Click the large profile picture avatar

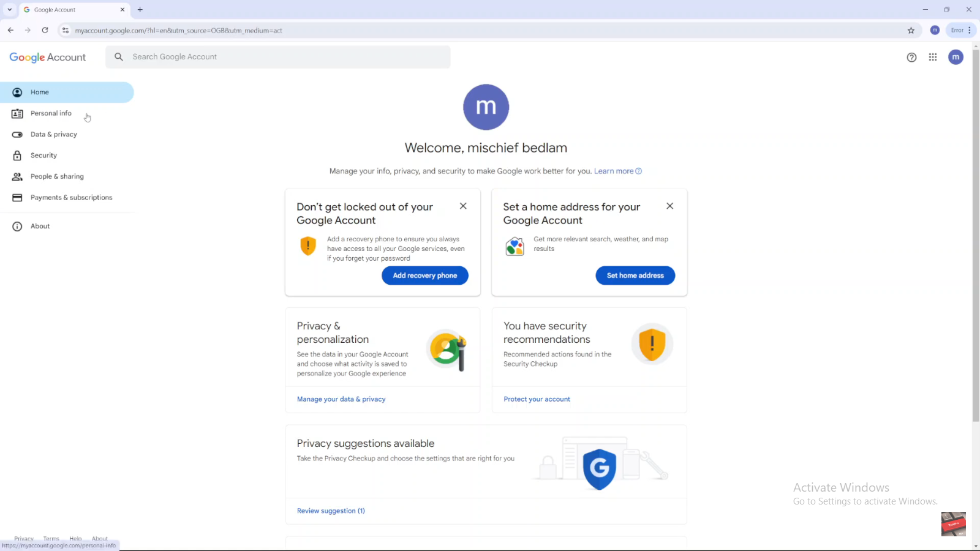[486, 107]
